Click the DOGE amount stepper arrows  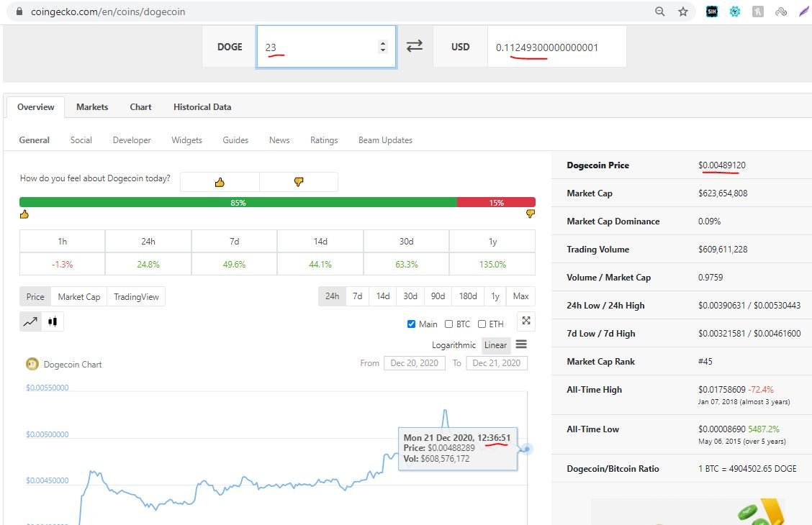tap(383, 47)
